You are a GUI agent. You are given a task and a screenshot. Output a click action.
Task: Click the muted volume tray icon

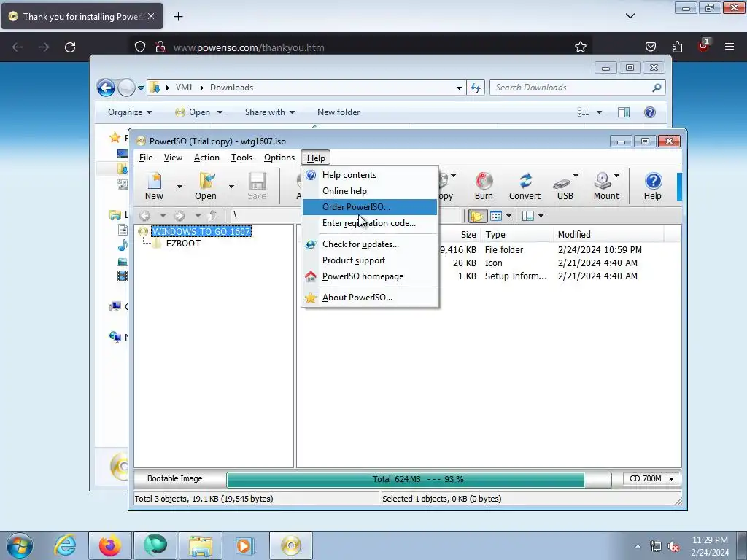point(673,547)
